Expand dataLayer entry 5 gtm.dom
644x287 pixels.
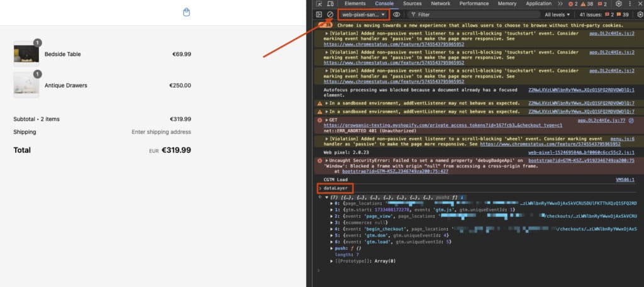pyautogui.click(x=332, y=235)
